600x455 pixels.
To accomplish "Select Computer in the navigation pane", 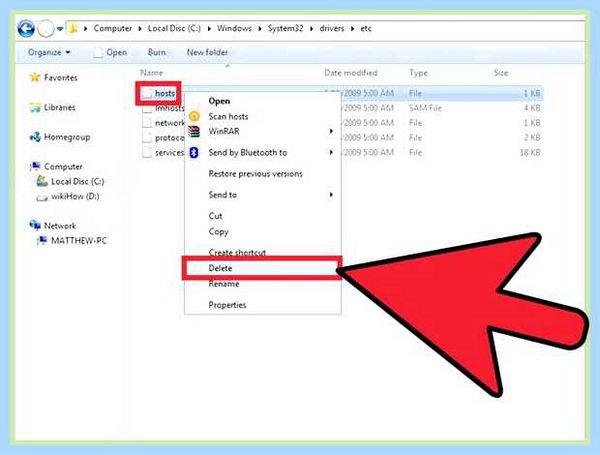I will click(63, 167).
